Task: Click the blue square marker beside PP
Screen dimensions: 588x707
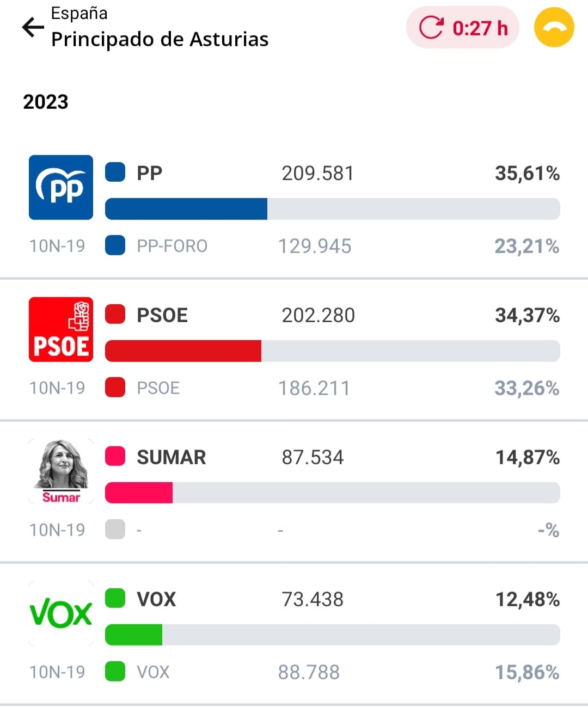Action: coord(114,172)
